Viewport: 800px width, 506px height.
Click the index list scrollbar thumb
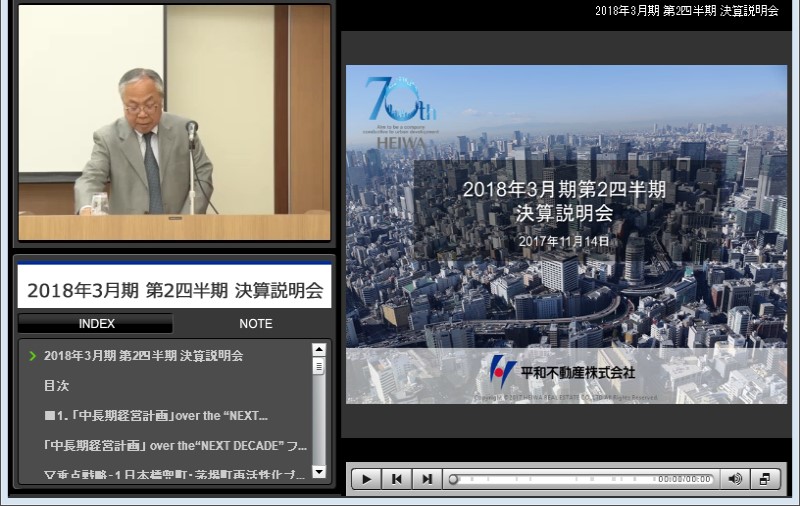(x=319, y=366)
